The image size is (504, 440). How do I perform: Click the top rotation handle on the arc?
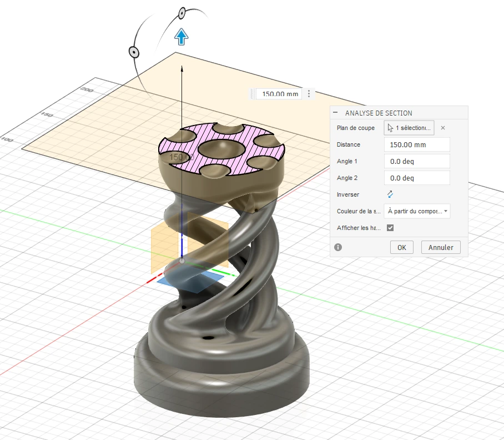[x=182, y=12]
